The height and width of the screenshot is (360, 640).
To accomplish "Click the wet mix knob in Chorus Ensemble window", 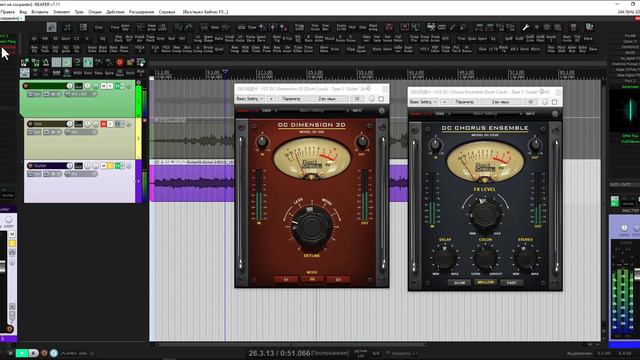I will point(545,102).
